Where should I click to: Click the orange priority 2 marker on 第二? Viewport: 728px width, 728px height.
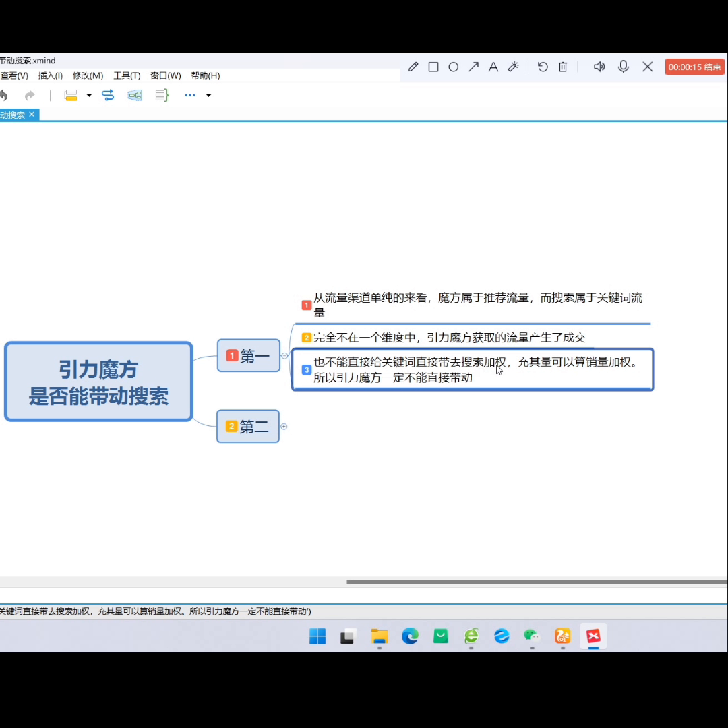[x=231, y=426]
